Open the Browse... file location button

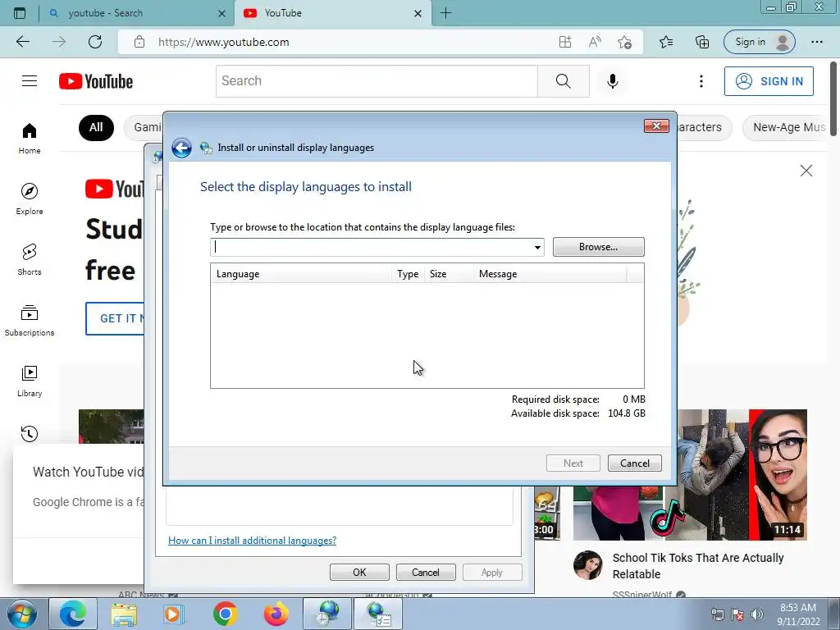(x=598, y=247)
